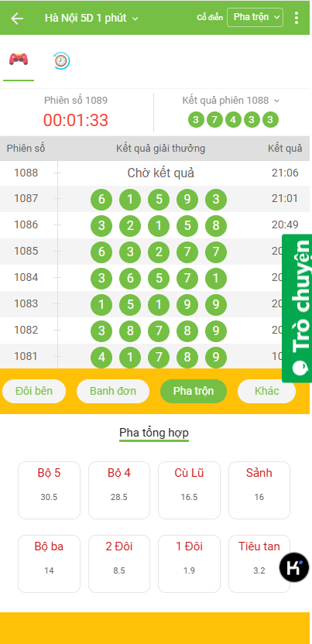Select the active Pha trộn pill
Image resolution: width=312 pixels, height=644 pixels.
point(194,391)
